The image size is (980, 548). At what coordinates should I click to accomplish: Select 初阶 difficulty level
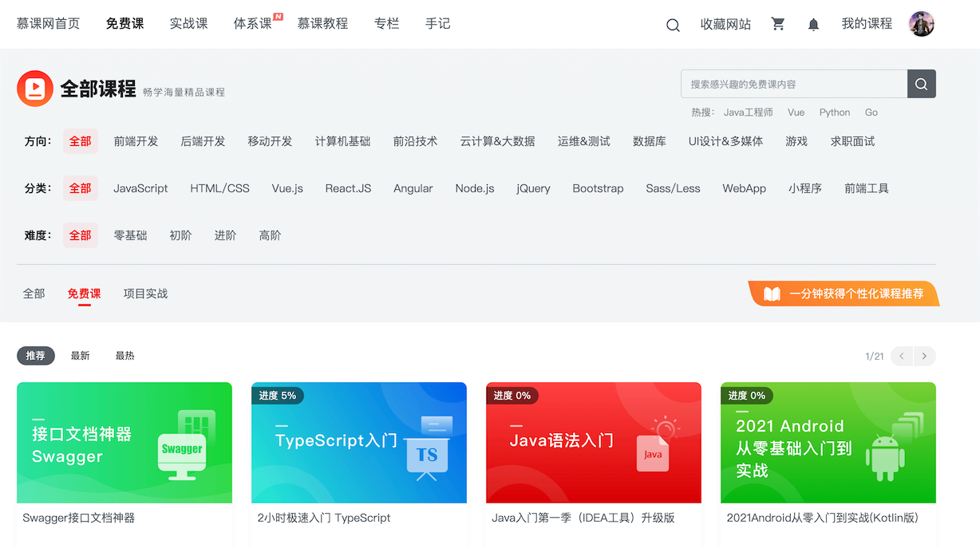(x=181, y=235)
